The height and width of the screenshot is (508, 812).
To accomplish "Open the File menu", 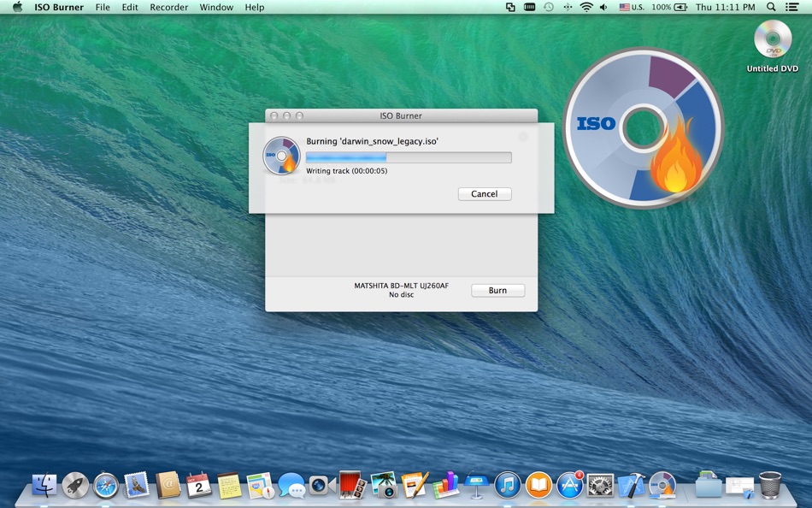I will click(103, 7).
